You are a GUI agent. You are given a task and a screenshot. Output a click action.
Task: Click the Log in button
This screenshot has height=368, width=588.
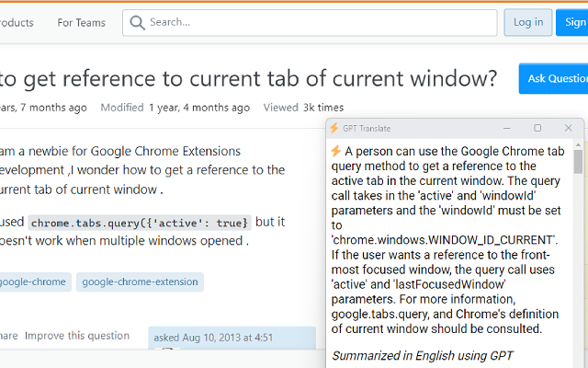528,22
